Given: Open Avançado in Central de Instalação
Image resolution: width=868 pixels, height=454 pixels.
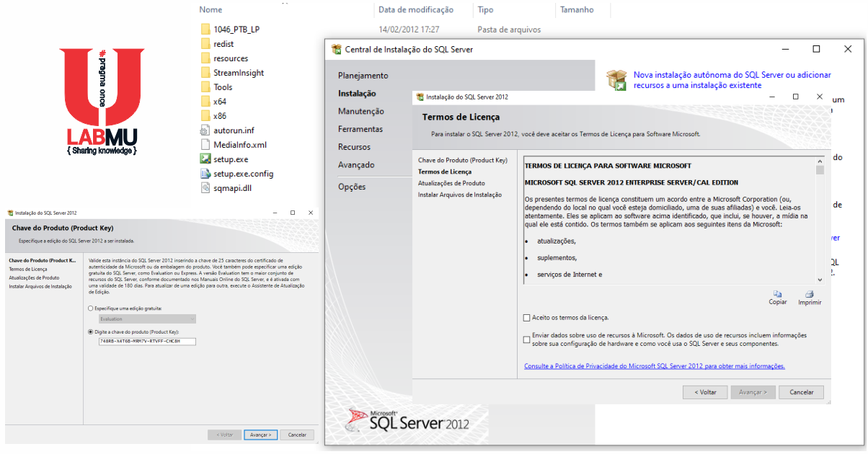Looking at the screenshot, I should click(356, 165).
